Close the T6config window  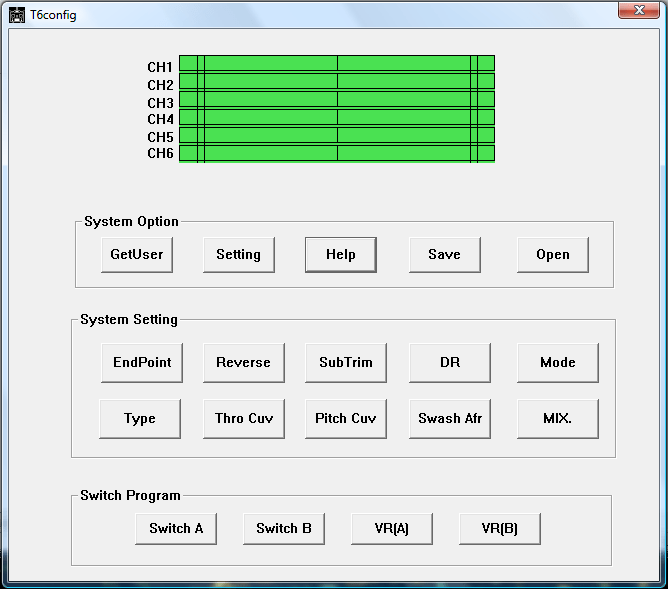pos(639,10)
